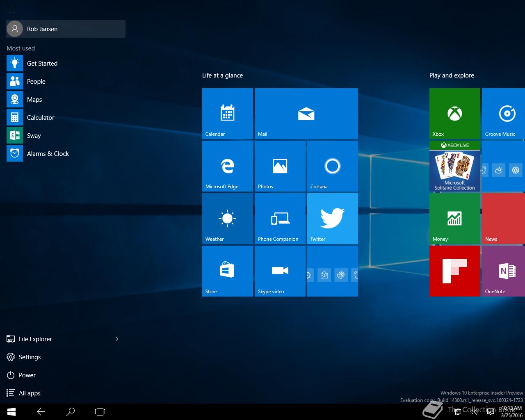
Task: Open network icon in system tray
Action: coord(458,412)
